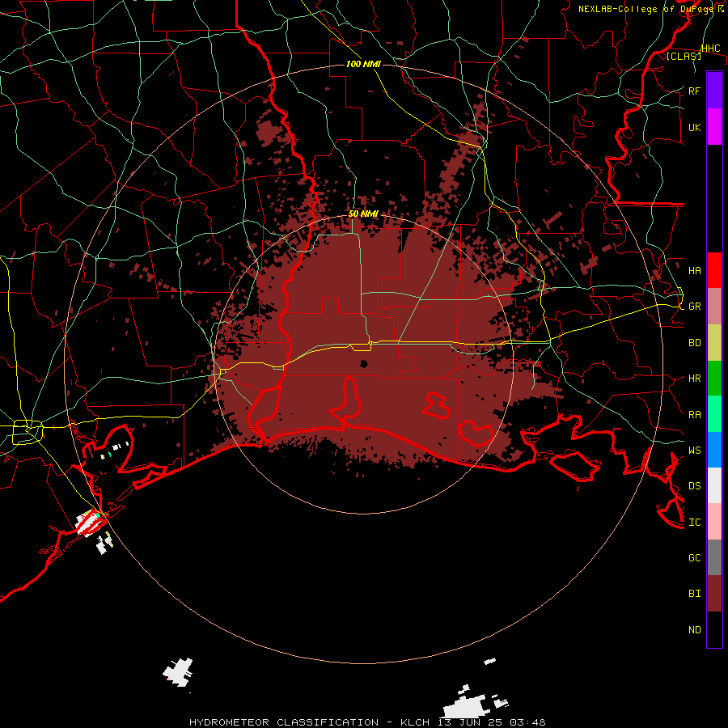Click the "BD" legend label
Screen dimensions: 728x728
click(694, 343)
